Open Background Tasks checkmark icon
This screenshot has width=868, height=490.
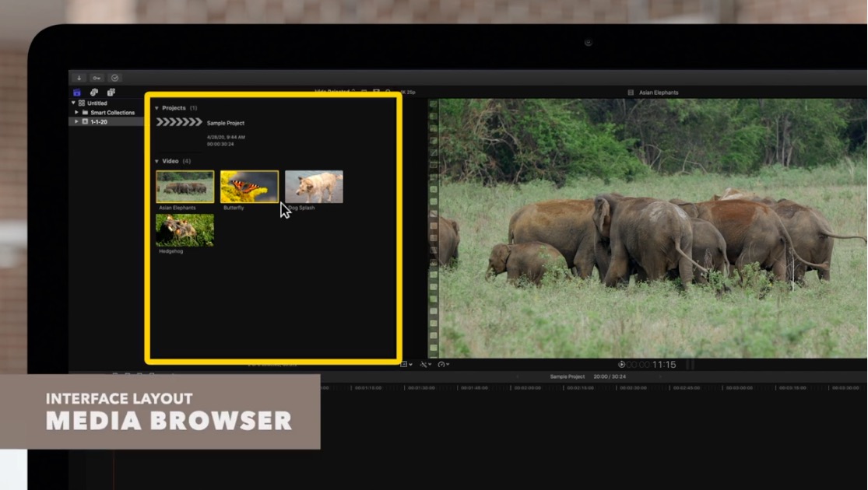(114, 78)
